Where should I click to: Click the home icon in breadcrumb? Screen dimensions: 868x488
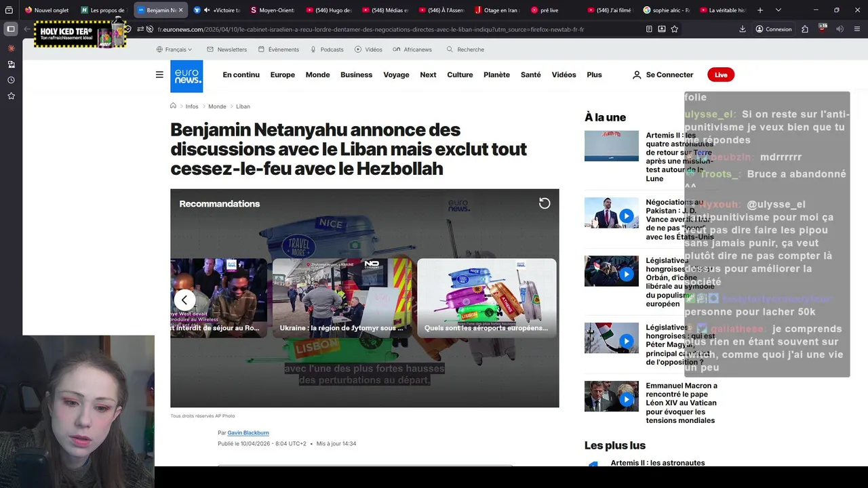[173, 106]
